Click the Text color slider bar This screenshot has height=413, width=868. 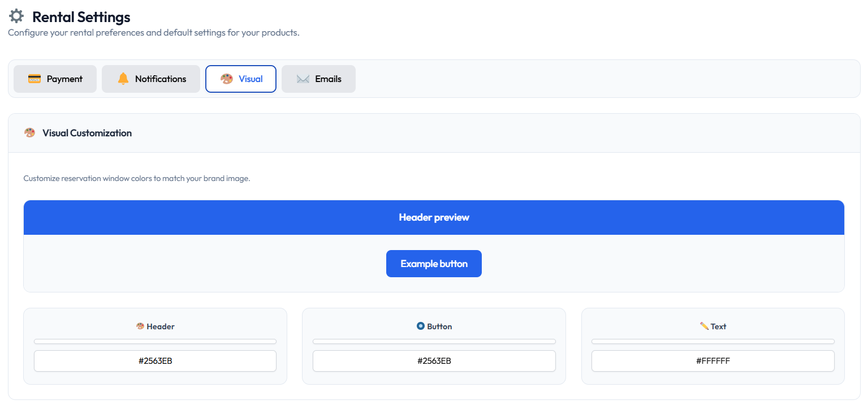pyautogui.click(x=712, y=341)
